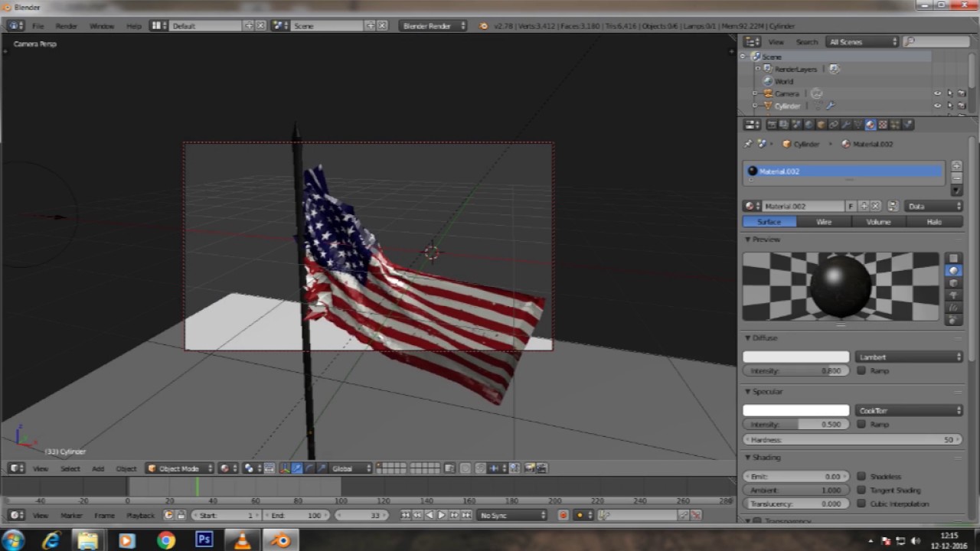
Task: Open the Modifiers wrench properties tab
Action: (x=846, y=124)
